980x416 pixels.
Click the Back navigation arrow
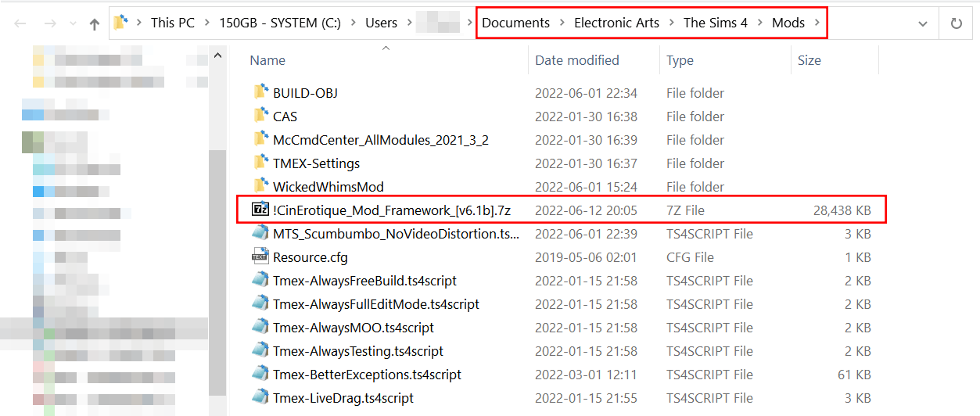pyautogui.click(x=20, y=23)
